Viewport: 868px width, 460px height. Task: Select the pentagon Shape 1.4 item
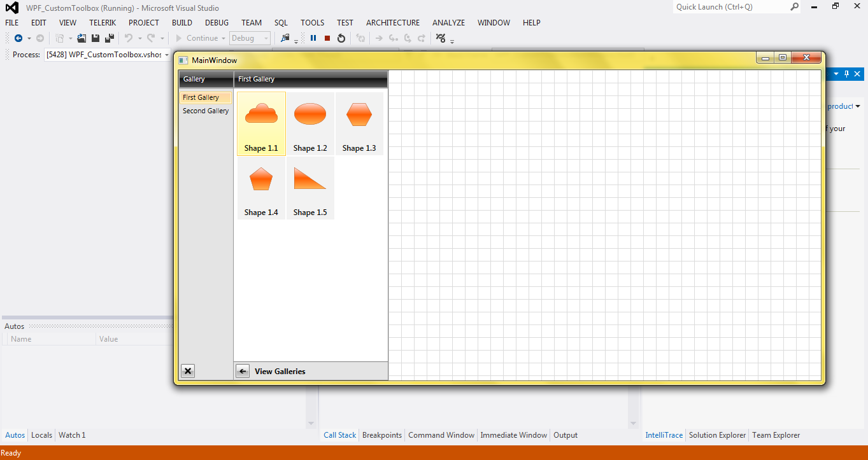coord(261,188)
